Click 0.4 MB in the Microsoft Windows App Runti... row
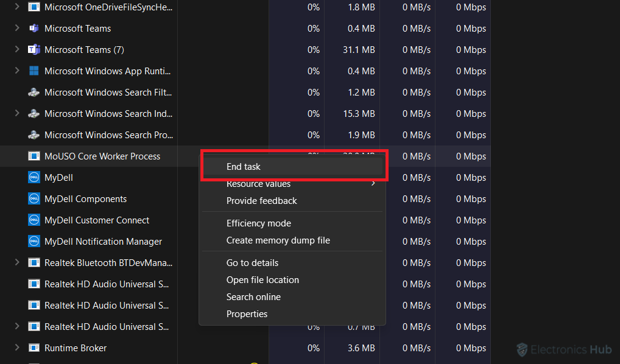Screen dimensions: 620x364 [361, 71]
